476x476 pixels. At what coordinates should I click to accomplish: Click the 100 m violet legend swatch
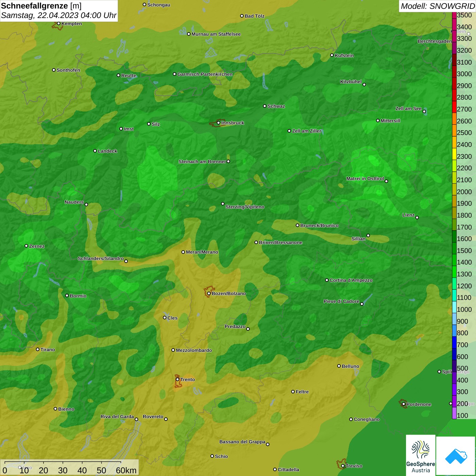click(x=454, y=413)
